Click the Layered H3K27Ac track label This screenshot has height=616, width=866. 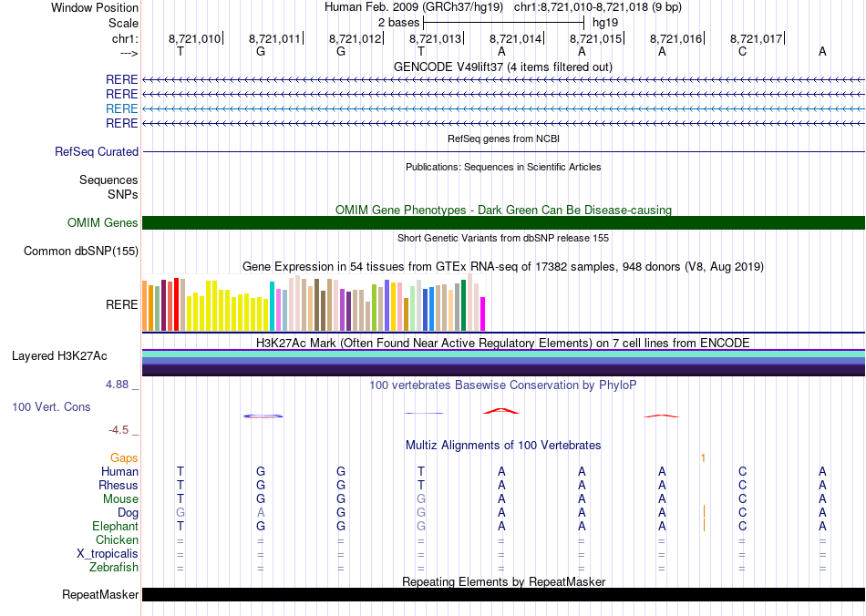tap(59, 356)
